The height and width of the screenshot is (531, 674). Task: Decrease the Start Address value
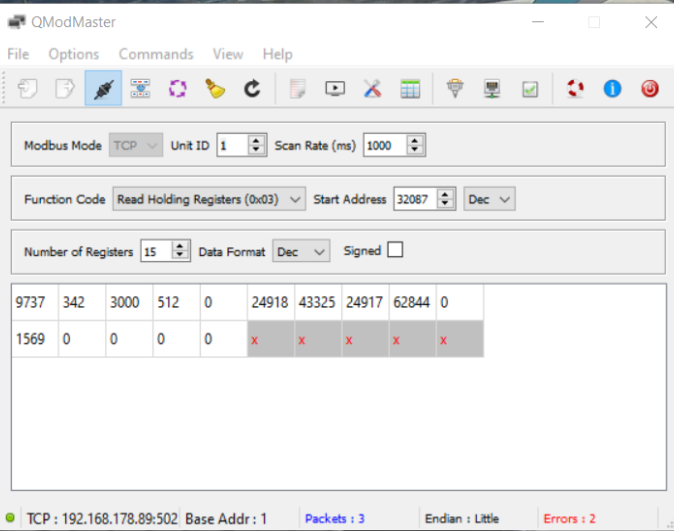tap(445, 204)
